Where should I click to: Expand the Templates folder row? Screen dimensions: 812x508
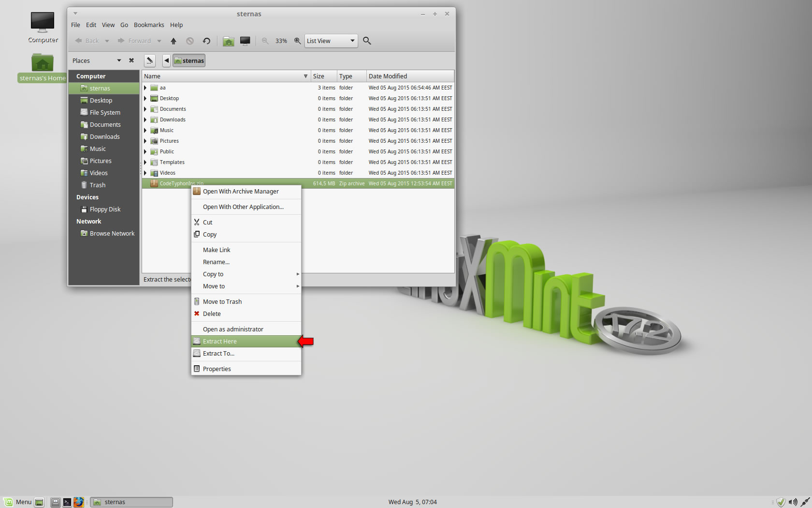tap(145, 162)
